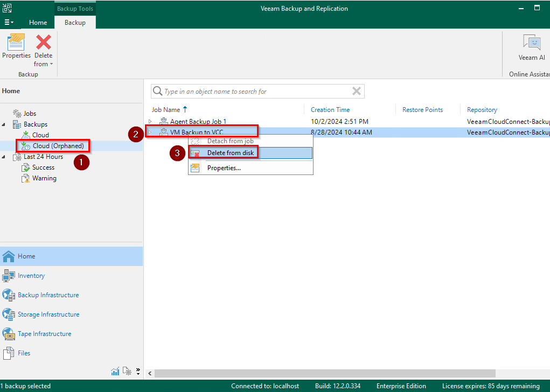Select the Success node

pyautogui.click(x=43, y=167)
